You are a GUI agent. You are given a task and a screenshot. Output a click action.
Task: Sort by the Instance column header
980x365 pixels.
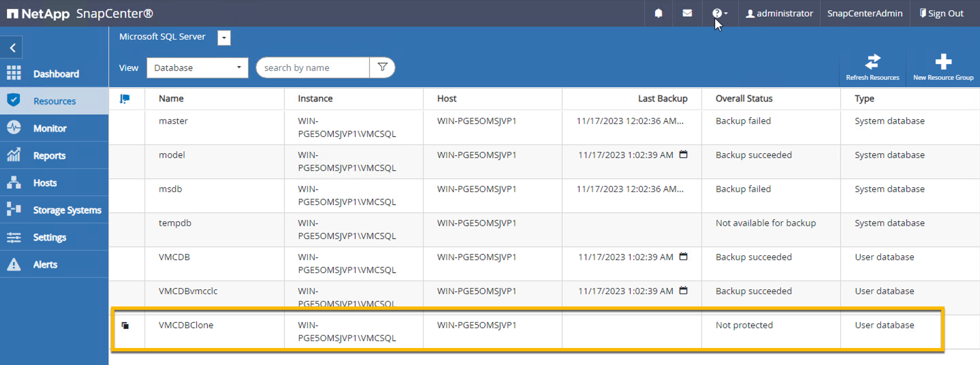coord(315,98)
